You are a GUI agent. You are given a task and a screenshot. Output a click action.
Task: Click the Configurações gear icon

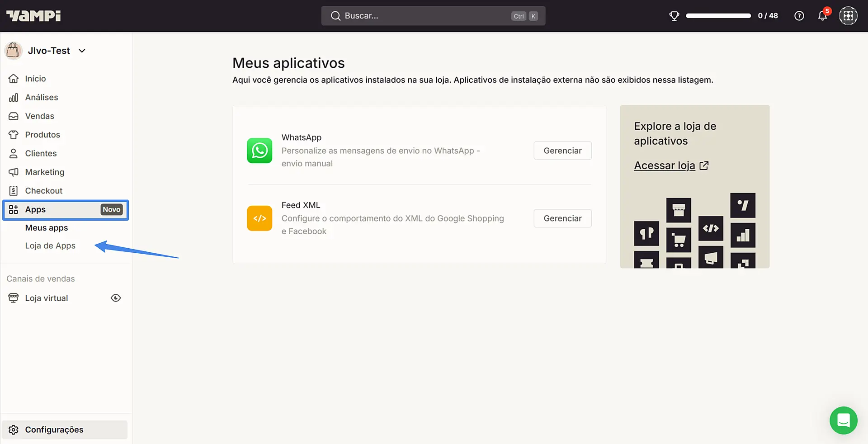coord(14,430)
